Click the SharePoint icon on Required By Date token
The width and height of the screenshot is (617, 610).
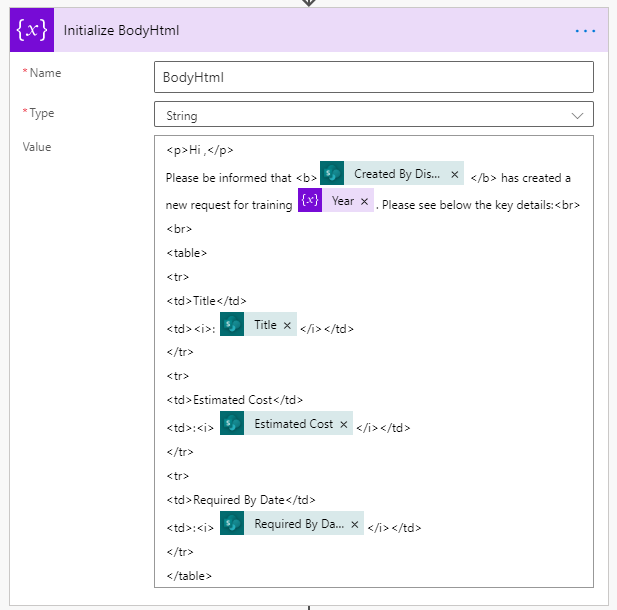tap(232, 524)
